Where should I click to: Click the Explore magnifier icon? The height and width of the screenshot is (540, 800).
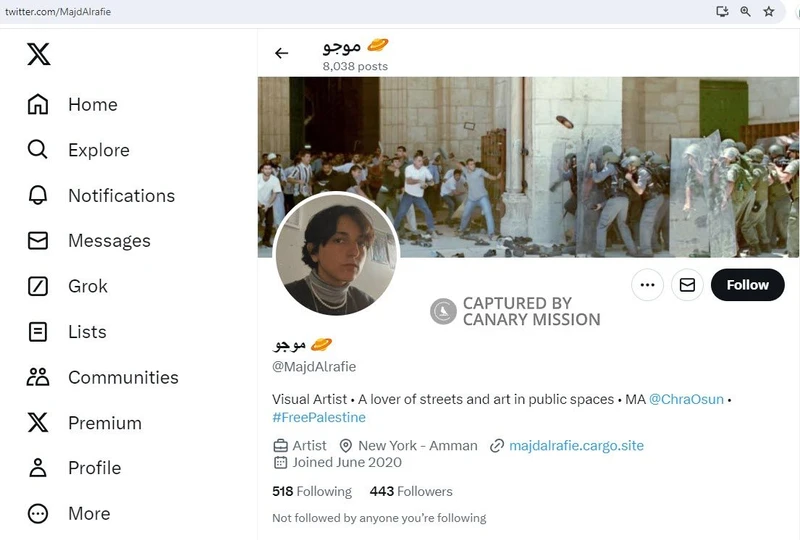pyautogui.click(x=38, y=150)
